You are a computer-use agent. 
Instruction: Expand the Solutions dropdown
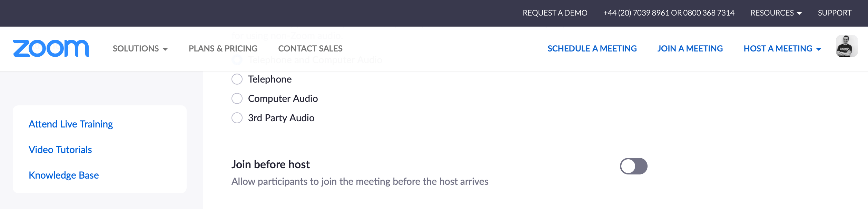[140, 49]
